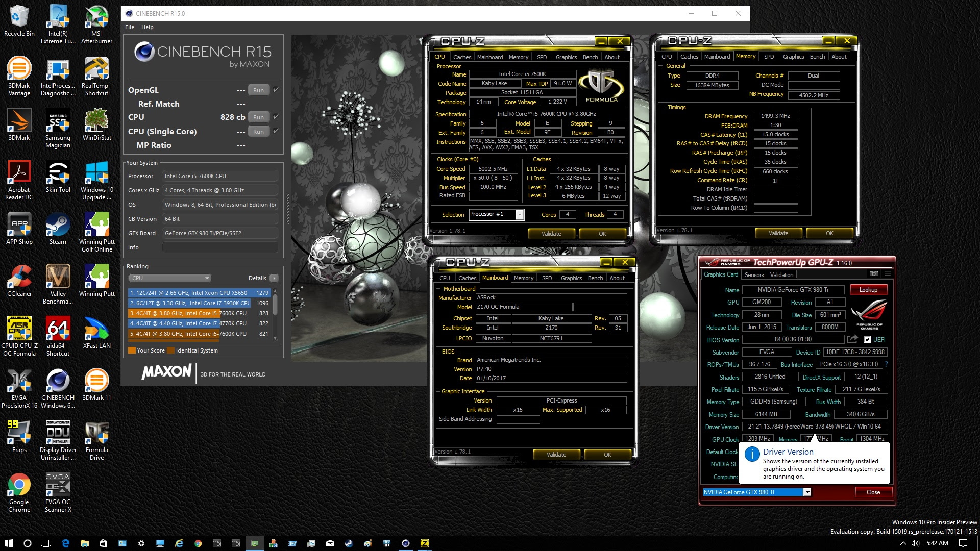Launch the RealTemp shortcut on the desktop

coord(96,76)
